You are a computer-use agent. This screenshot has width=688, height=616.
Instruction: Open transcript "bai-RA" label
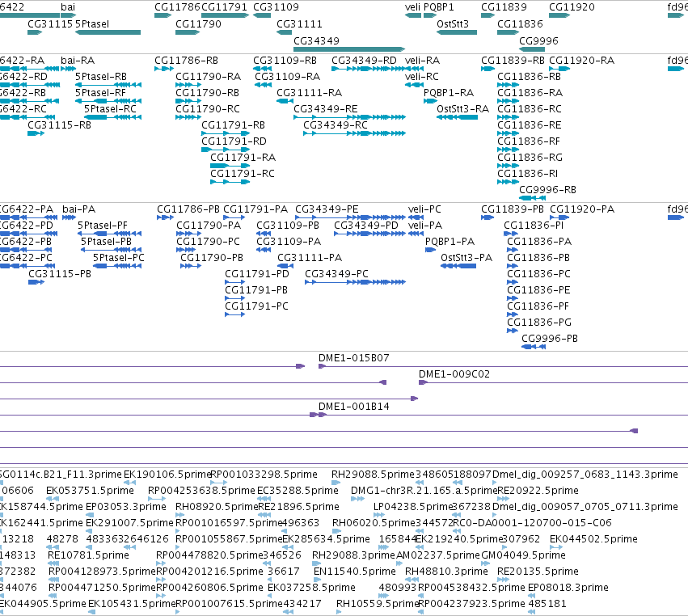click(78, 61)
